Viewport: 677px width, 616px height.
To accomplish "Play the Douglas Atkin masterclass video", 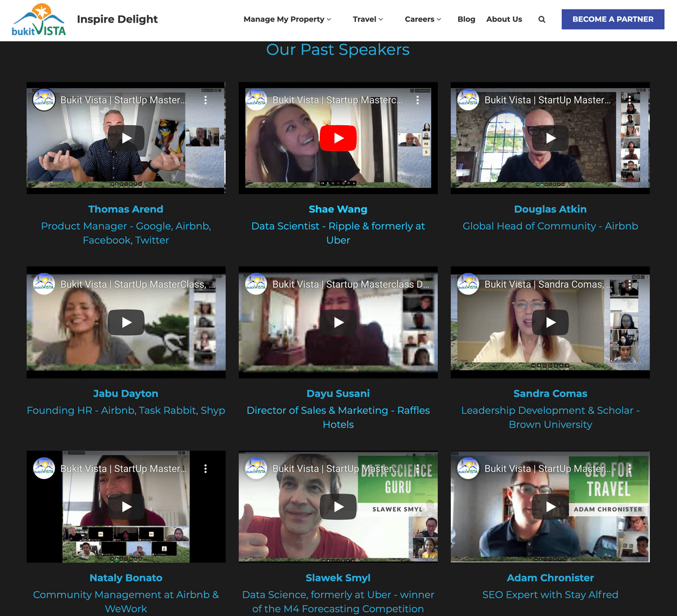I will coord(551,138).
